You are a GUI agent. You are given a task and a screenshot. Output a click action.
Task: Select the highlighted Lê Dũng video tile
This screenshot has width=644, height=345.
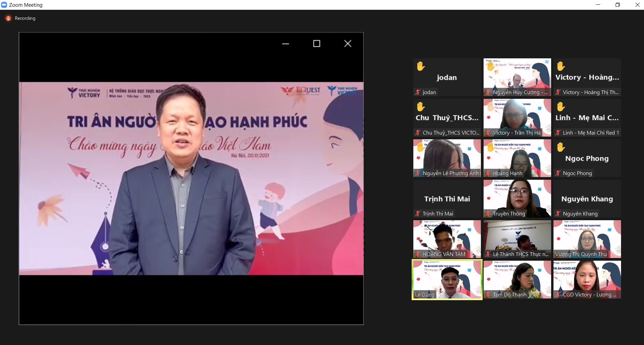point(447,280)
